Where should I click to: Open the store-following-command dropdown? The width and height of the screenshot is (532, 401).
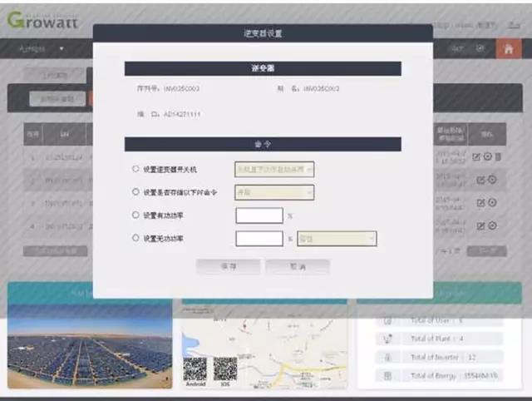point(274,192)
